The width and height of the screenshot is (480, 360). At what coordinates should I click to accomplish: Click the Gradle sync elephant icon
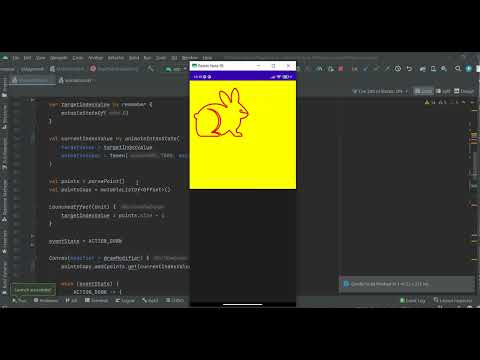[422, 69]
